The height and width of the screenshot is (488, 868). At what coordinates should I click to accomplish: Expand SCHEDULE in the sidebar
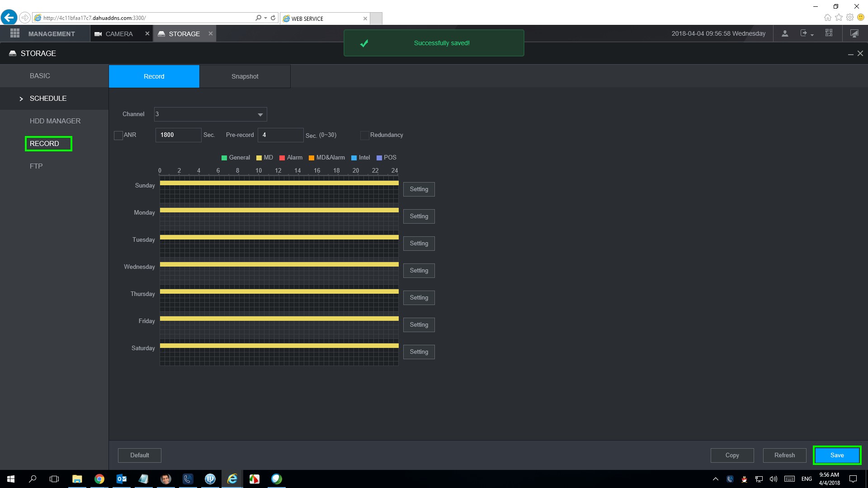[x=48, y=99]
